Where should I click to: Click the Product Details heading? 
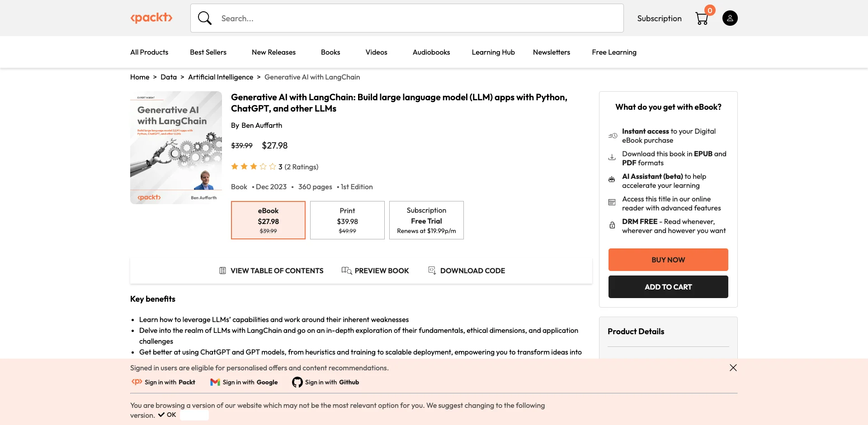(636, 331)
